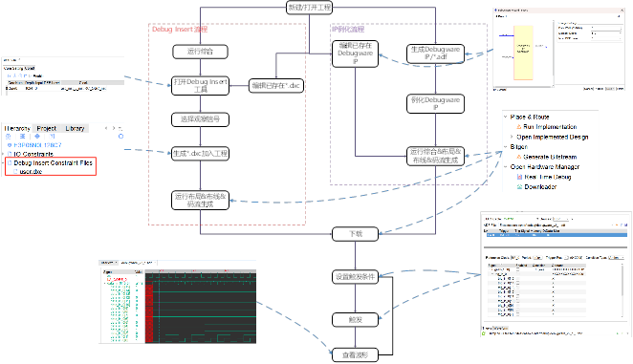Select Debug Insert Constraint Files tree node
Screen dimensions: 633x364
coord(53,163)
